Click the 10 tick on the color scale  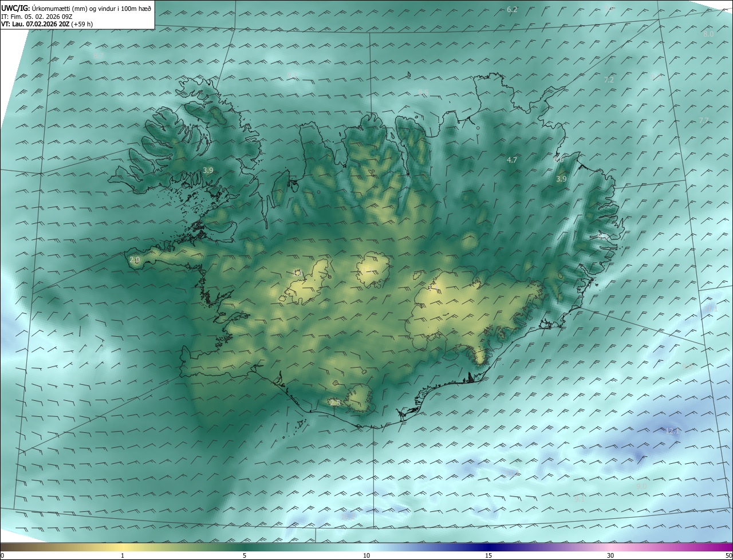(366, 555)
